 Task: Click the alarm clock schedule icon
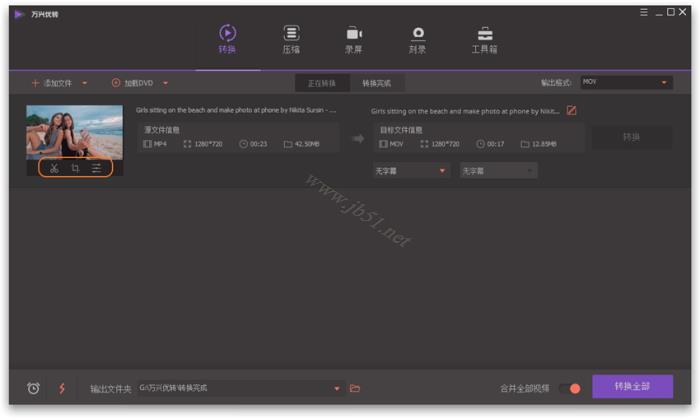point(33,388)
